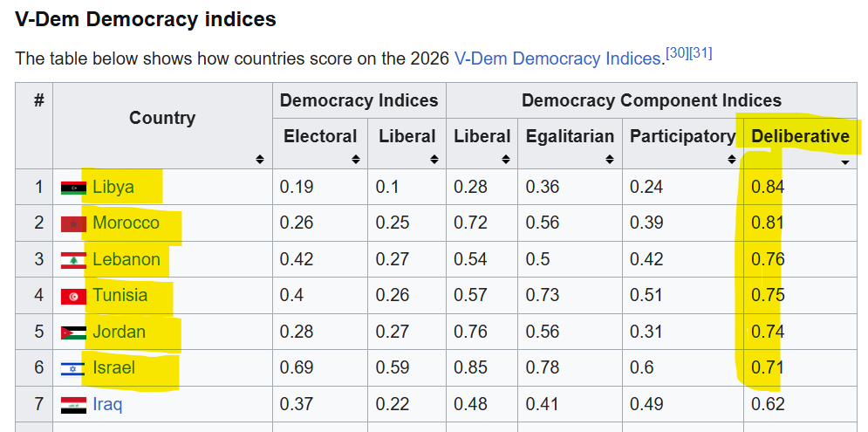Follow the Iraq country link
The width and height of the screenshot is (868, 432).
(107, 405)
